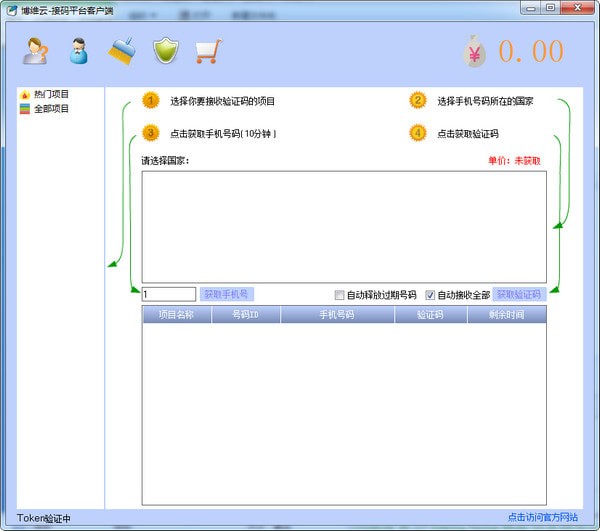Click the 获取手机号 button
The height and width of the screenshot is (531, 600).
pyautogui.click(x=228, y=294)
